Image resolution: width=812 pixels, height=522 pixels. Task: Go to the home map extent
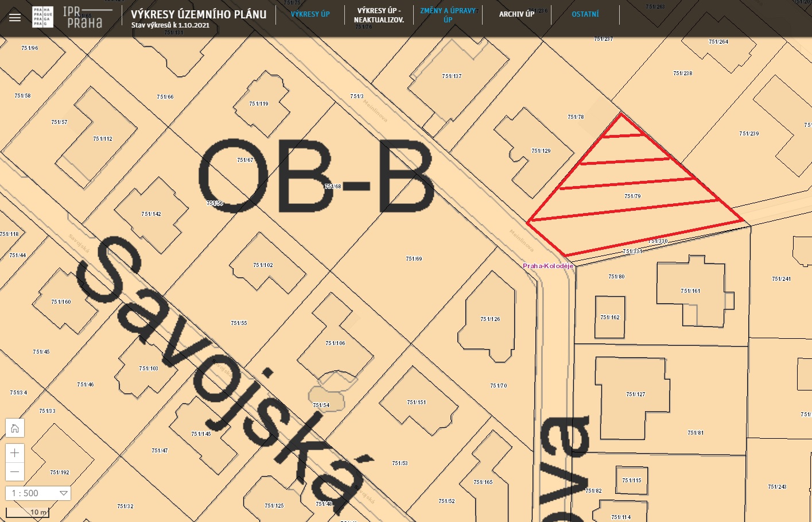coord(15,428)
